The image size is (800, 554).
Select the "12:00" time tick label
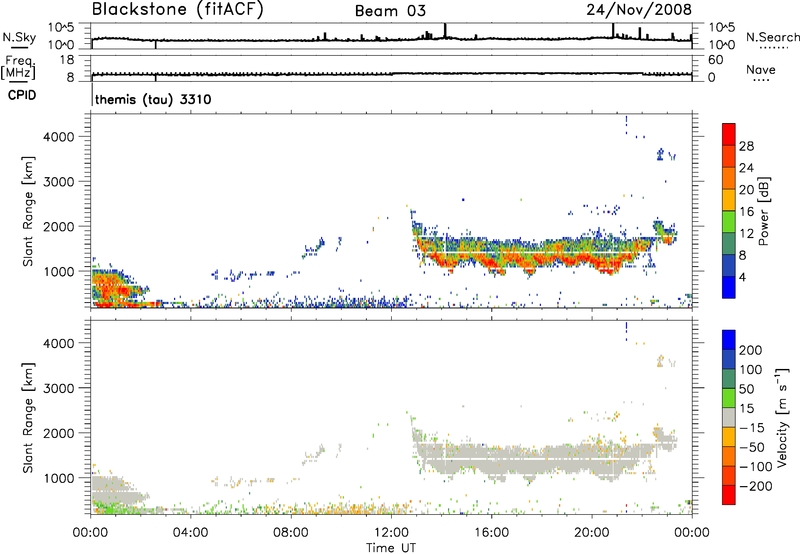pos(391,533)
